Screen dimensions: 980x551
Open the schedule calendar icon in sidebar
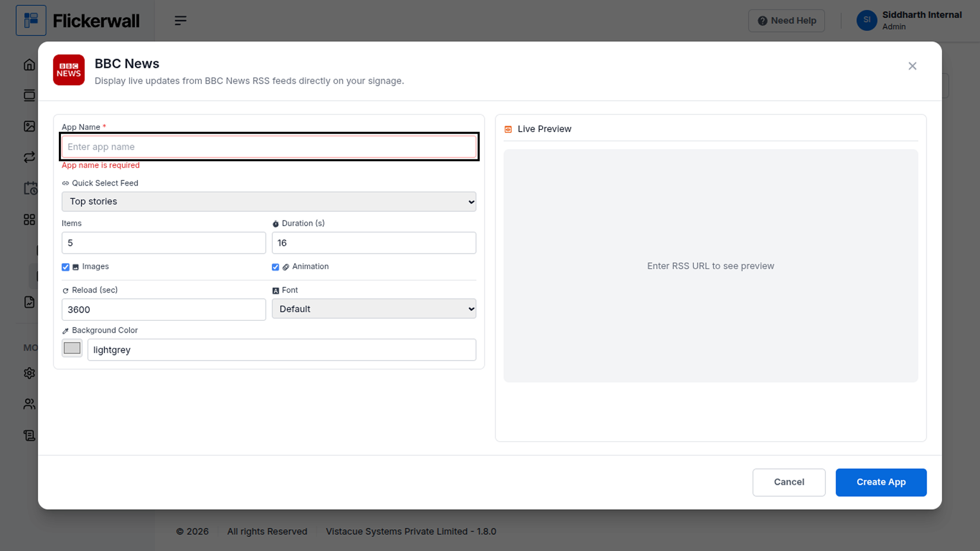tap(30, 188)
